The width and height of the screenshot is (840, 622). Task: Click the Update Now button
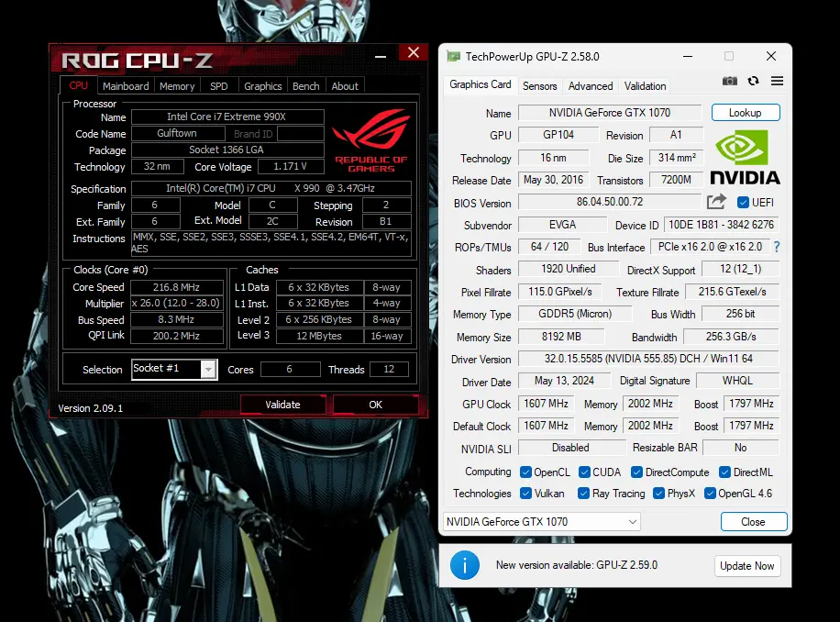[746, 566]
